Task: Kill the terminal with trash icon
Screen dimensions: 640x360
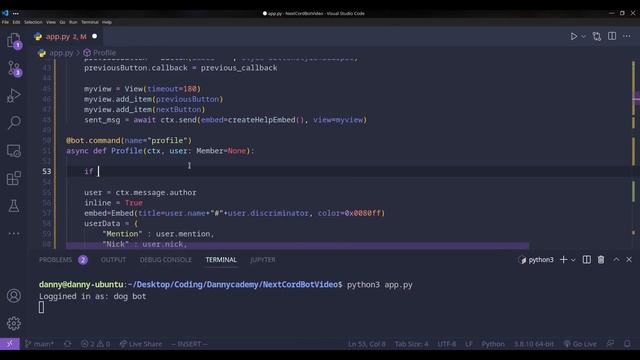Action: point(601,260)
